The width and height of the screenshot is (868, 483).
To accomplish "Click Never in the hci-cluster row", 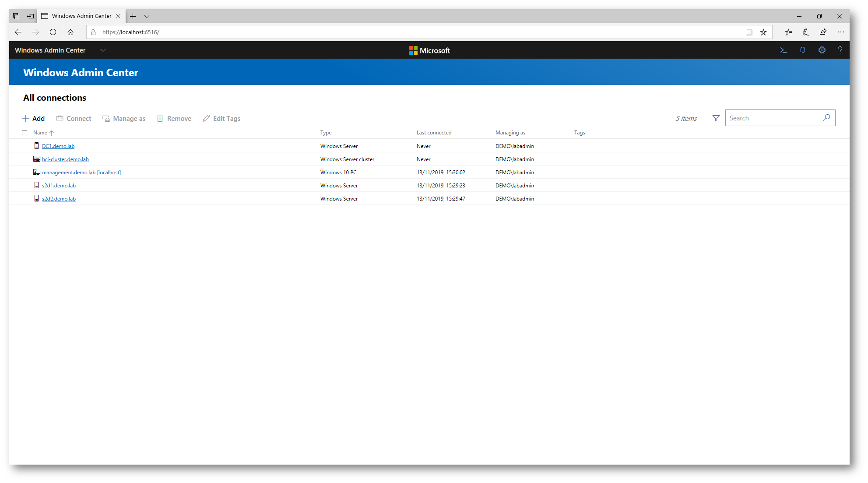I will tap(424, 159).
